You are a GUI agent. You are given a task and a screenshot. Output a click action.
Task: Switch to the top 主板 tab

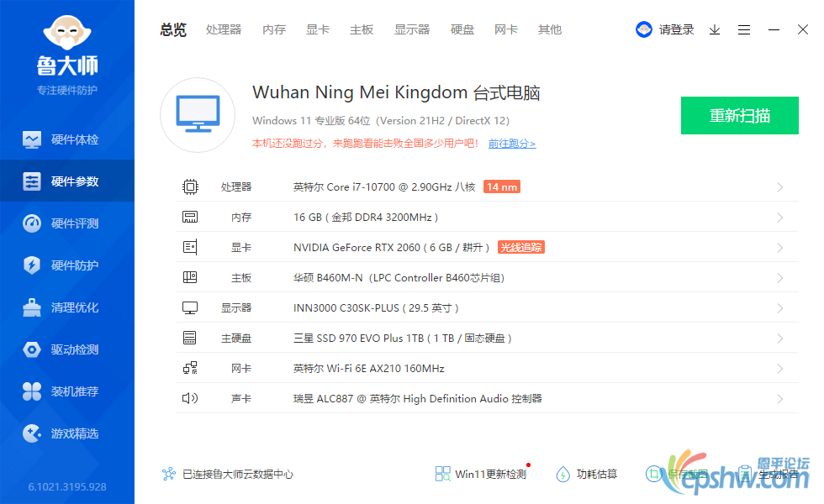tap(362, 29)
